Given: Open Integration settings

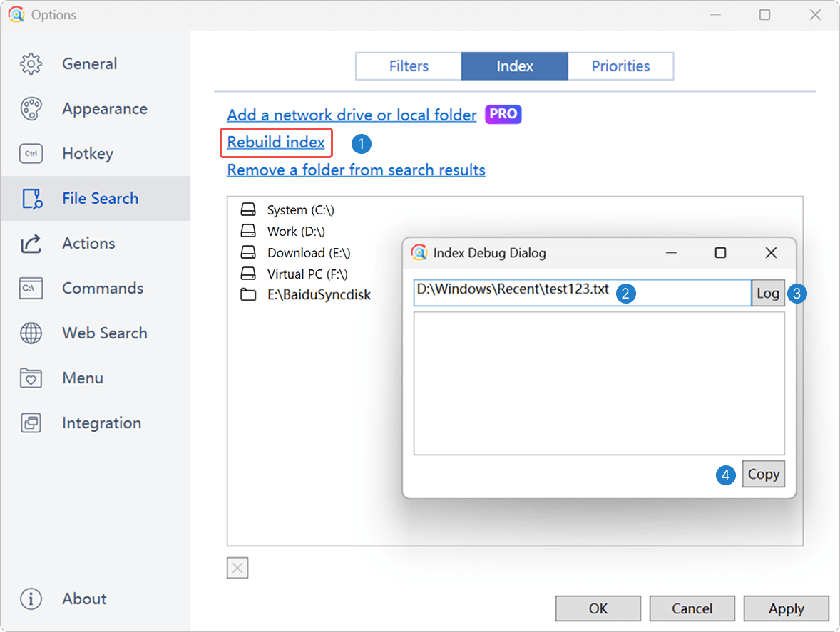Looking at the screenshot, I should [x=96, y=423].
